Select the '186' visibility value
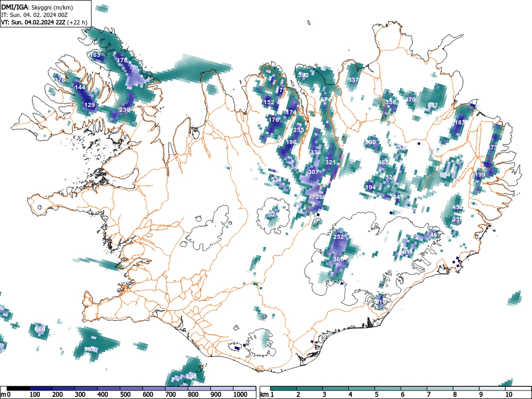 point(292,142)
